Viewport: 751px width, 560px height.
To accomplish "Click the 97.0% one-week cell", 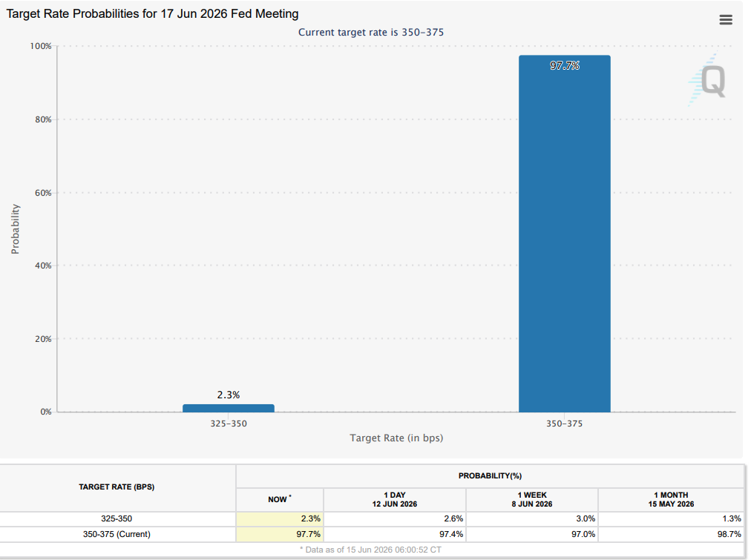I will (x=531, y=534).
